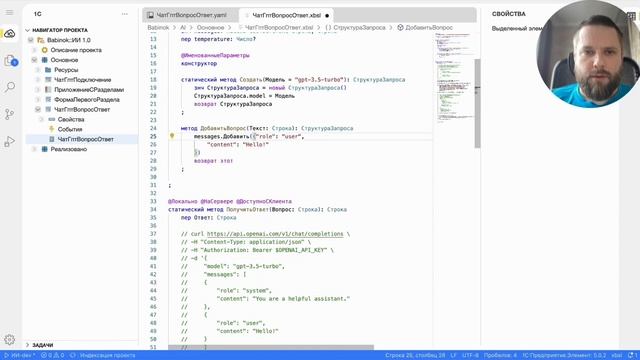The image size is (640, 360).
Task: Click the AI breadcrumb item
Action: (x=183, y=27)
